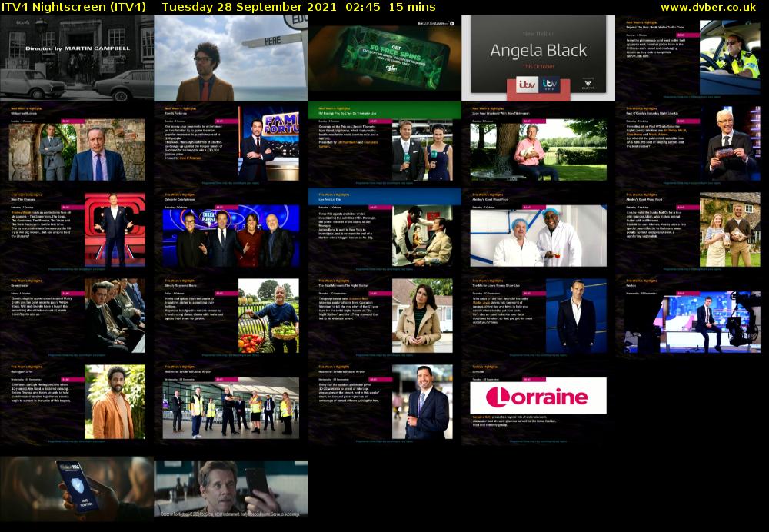
Task: Click the 'ITV4 Nightscreen (ITV4)' channel title
Action: click(x=74, y=7)
